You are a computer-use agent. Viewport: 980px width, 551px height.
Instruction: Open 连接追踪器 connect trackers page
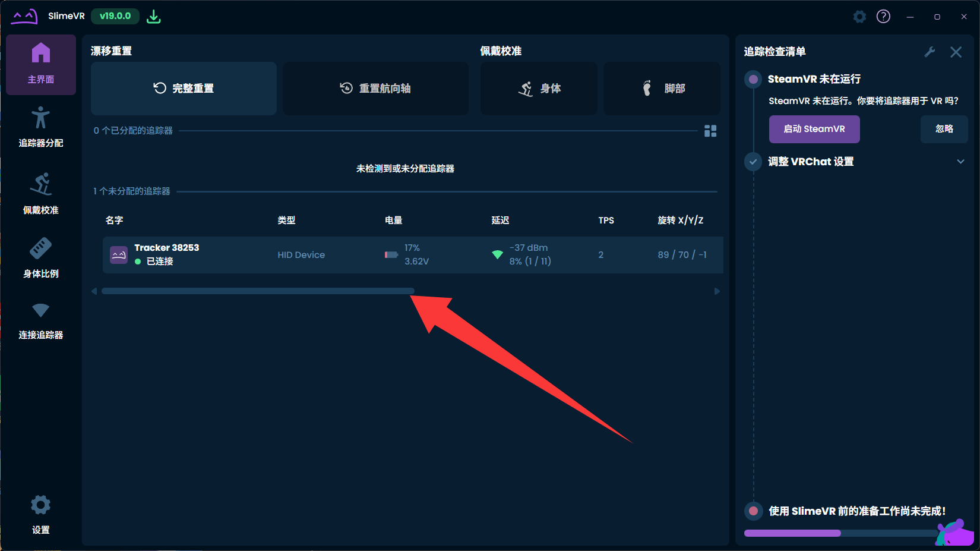(x=41, y=321)
